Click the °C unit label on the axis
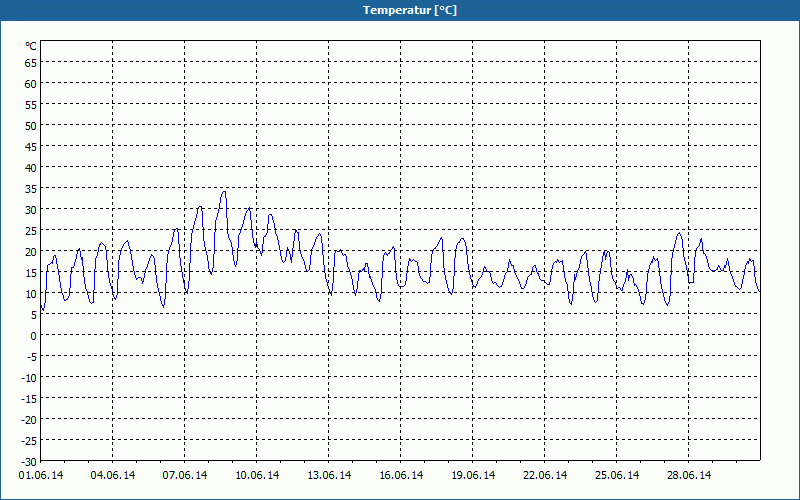The height and width of the screenshot is (500, 800). (31, 46)
